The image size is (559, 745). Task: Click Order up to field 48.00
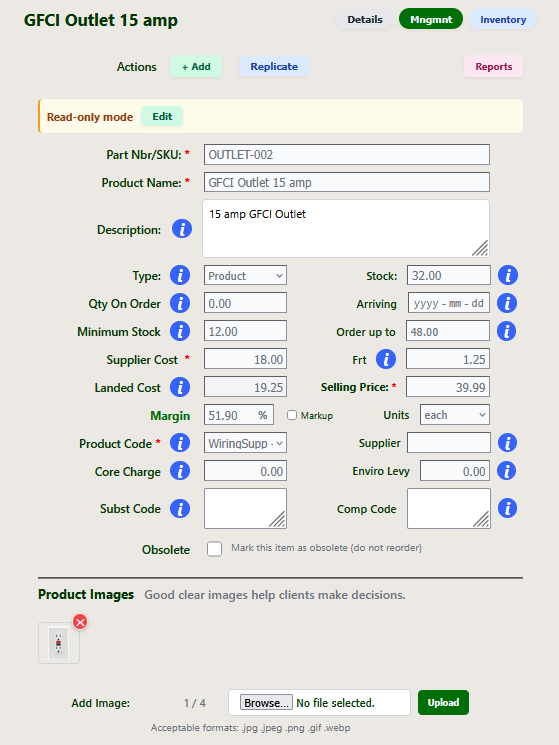click(448, 331)
